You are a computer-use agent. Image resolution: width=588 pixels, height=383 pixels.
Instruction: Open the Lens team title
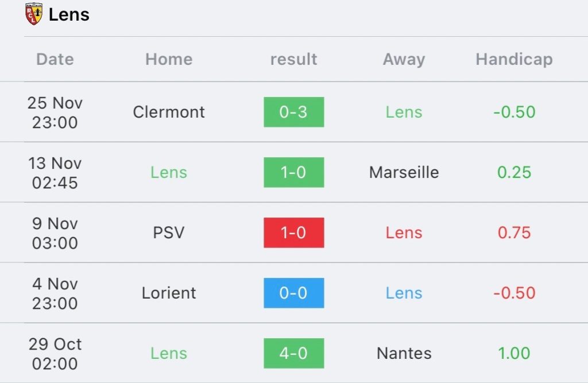[x=69, y=15]
